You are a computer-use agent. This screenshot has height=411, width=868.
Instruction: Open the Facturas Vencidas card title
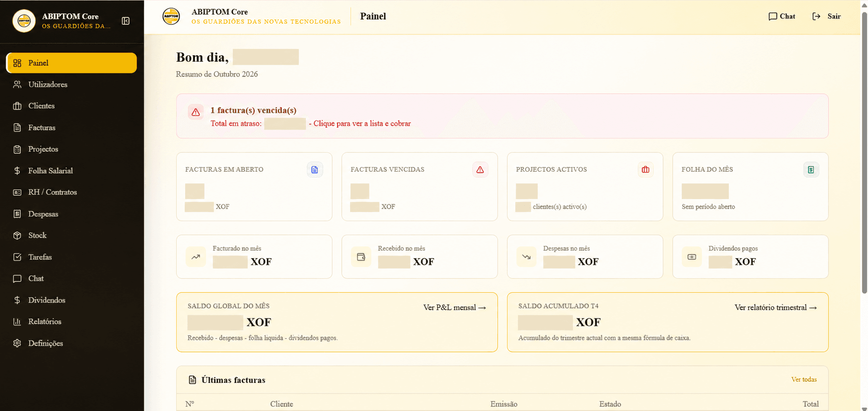point(388,170)
